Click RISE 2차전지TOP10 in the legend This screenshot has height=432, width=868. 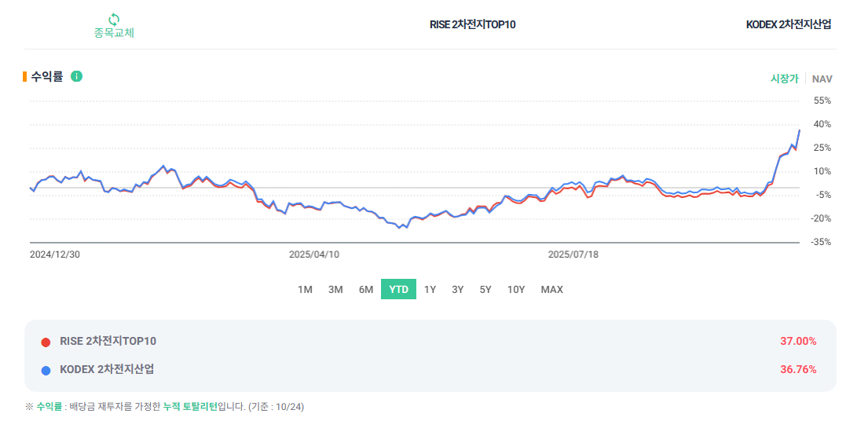[108, 341]
